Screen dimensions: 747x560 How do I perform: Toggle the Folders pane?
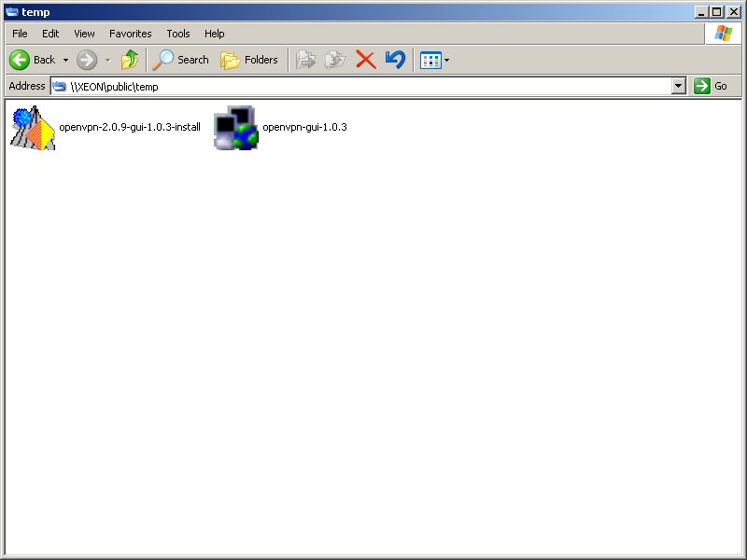coord(249,60)
